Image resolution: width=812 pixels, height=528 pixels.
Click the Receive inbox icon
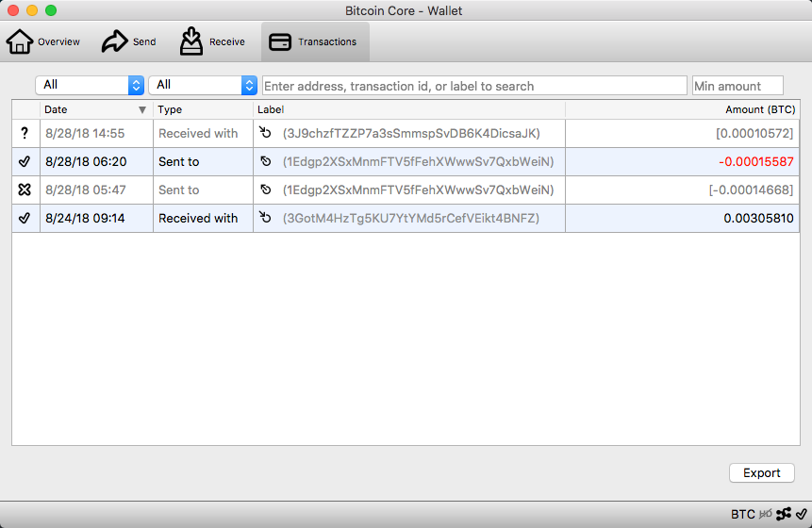[x=191, y=41]
